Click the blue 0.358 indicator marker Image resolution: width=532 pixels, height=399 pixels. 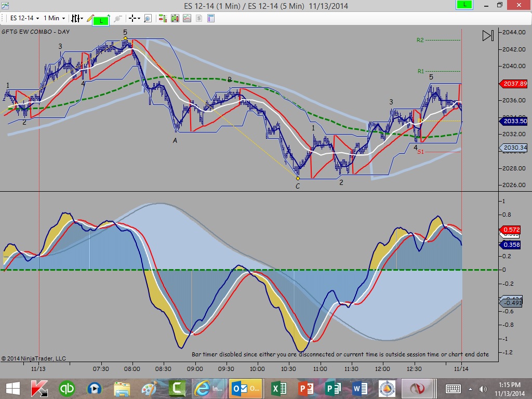[x=510, y=245]
